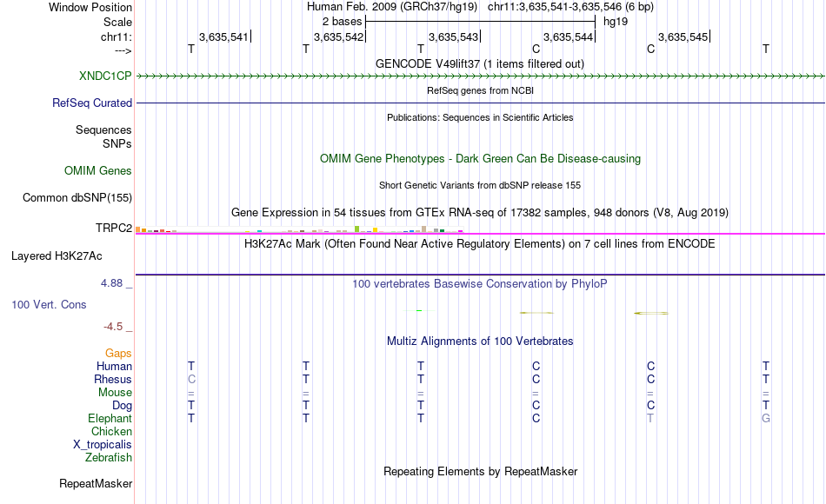The width and height of the screenshot is (826, 504).
Task: Open GENCODE V49lift37 track title
Action: pos(480,63)
